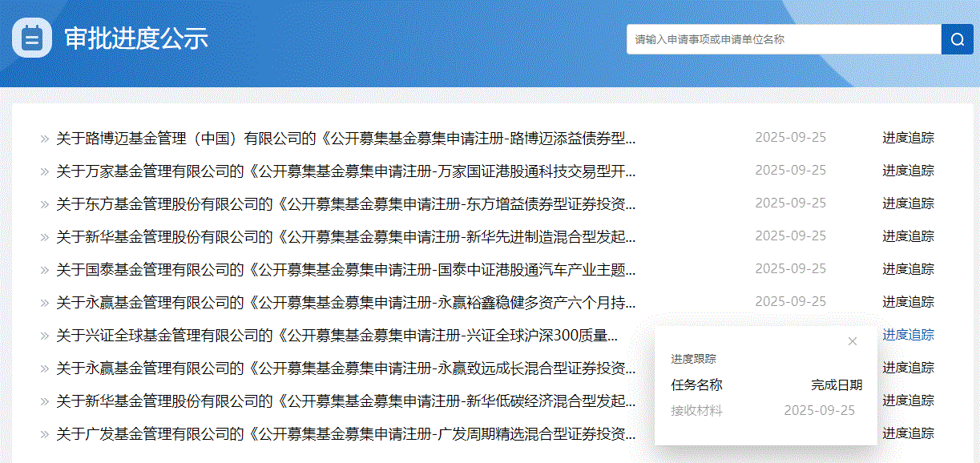Click date 2025-09-25 in 万家基金 row
This screenshot has height=463, width=980.
(x=790, y=170)
